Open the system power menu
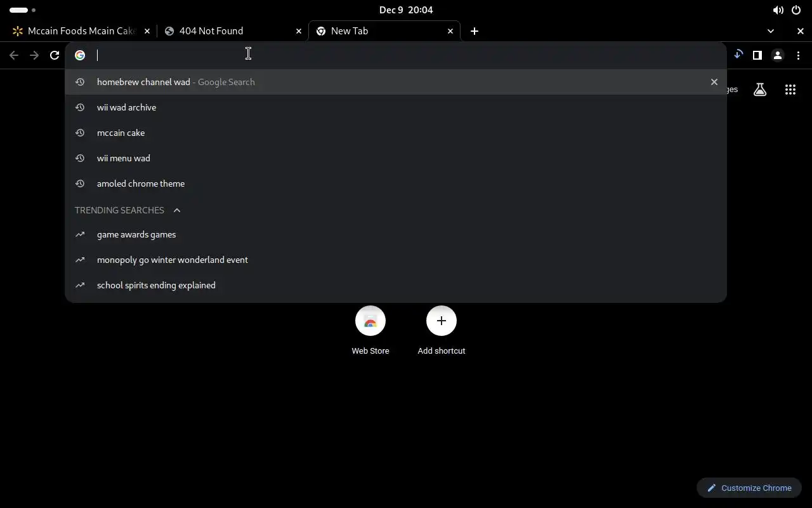812x508 pixels. (x=796, y=10)
